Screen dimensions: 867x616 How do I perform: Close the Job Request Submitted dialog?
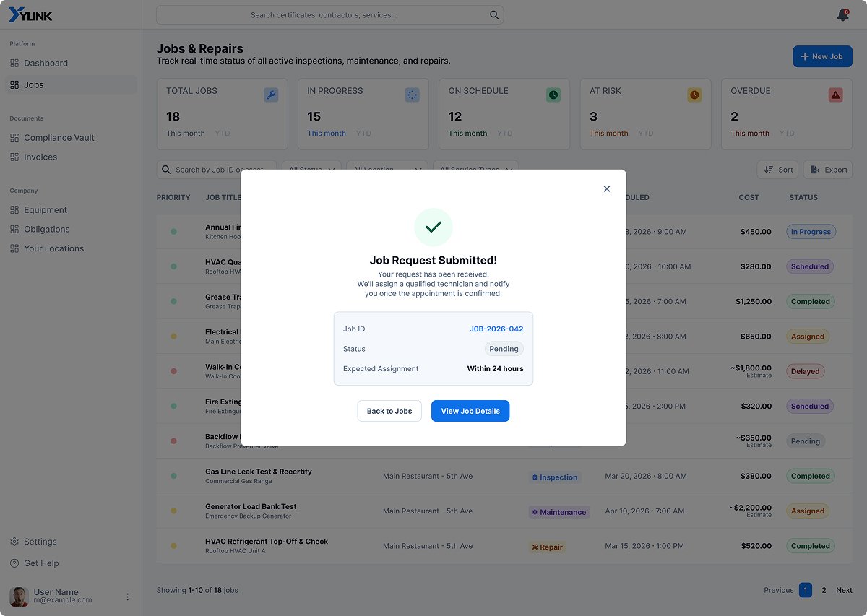607,189
